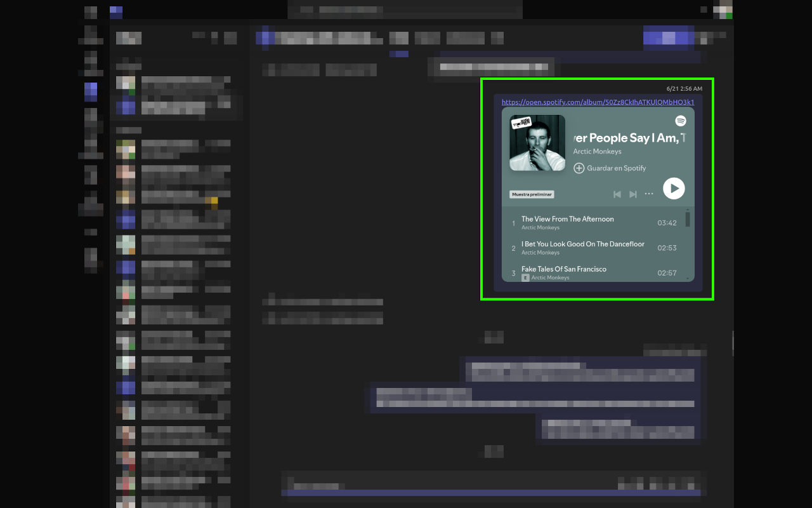Skip to previous track in embed

[617, 194]
